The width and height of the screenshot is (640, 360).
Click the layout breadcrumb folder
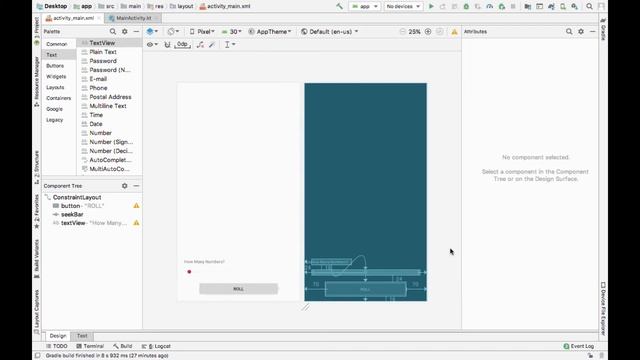click(x=181, y=7)
